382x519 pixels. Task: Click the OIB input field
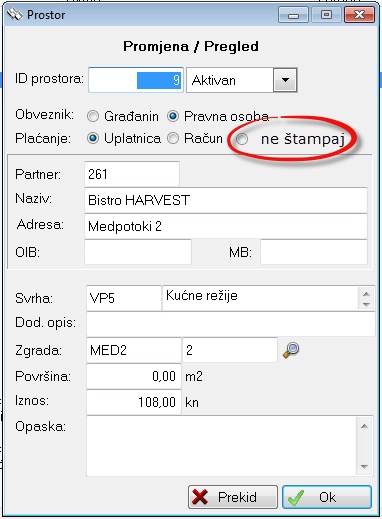138,252
